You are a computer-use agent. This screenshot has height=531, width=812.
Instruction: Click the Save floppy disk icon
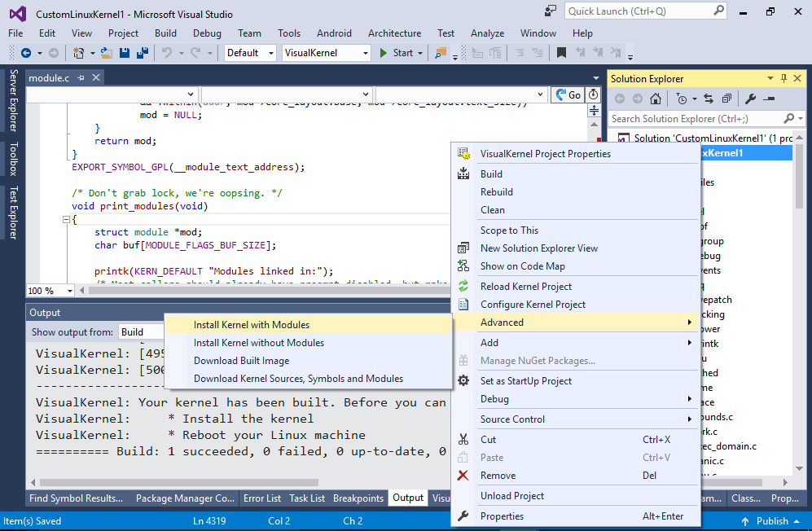tap(125, 53)
